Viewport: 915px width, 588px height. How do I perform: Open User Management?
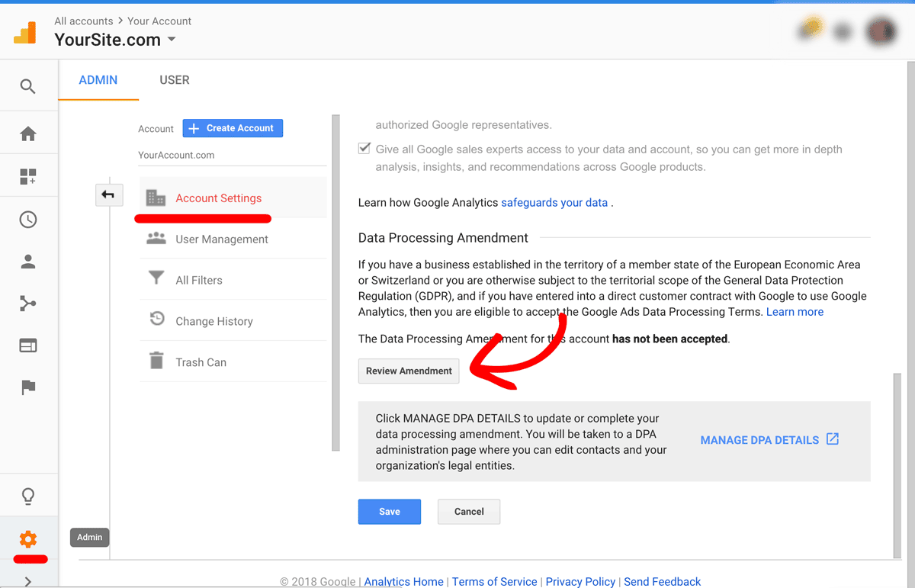(233, 239)
